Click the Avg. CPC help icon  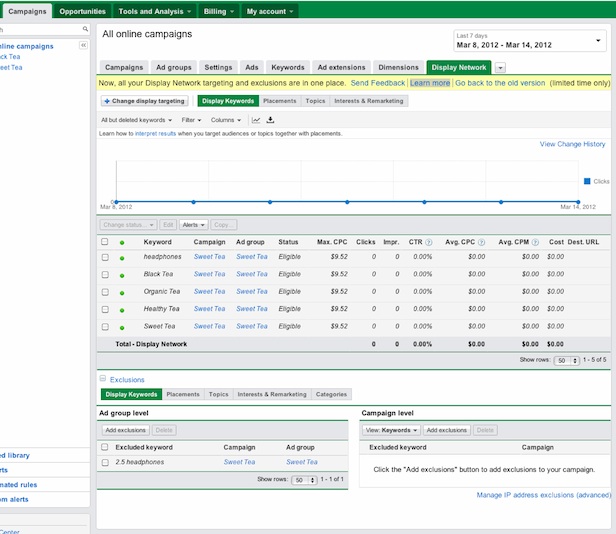coord(482,242)
